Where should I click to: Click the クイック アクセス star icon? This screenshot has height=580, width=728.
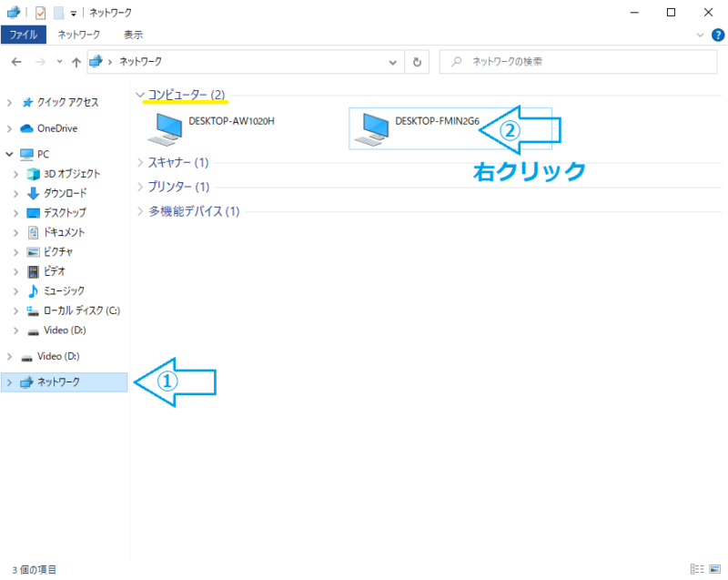[27, 102]
